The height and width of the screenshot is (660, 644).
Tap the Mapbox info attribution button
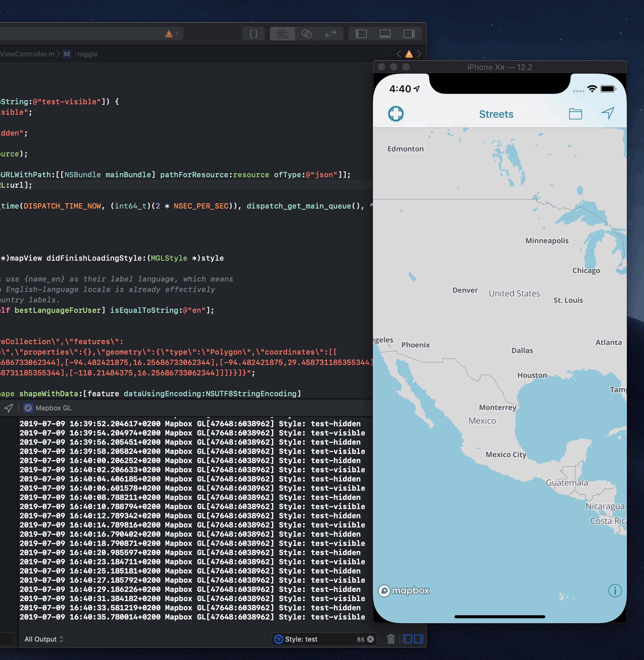pyautogui.click(x=615, y=591)
